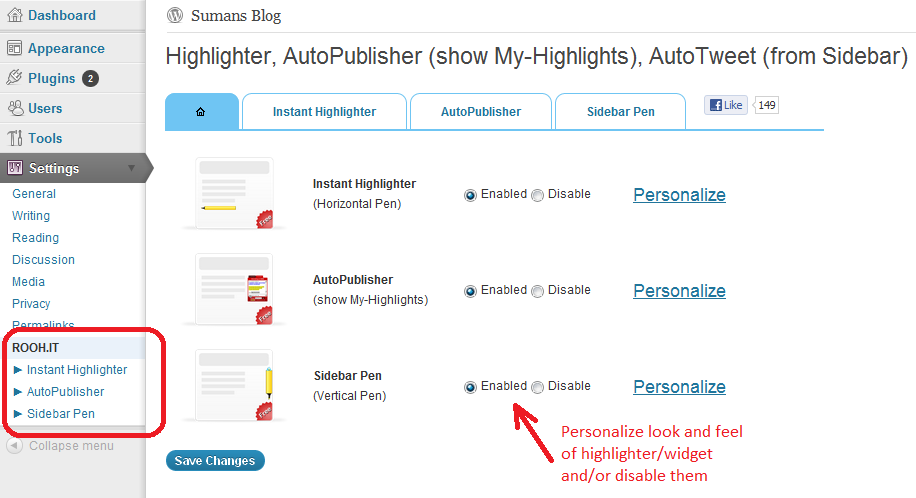Click the Dashboard house icon

[15, 15]
